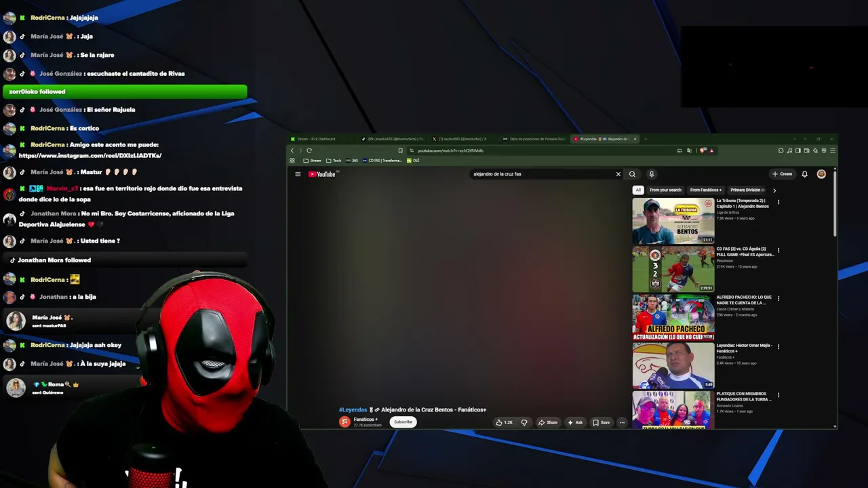Click the browser page vertical scrollbar
868x488 pixels.
[835, 203]
